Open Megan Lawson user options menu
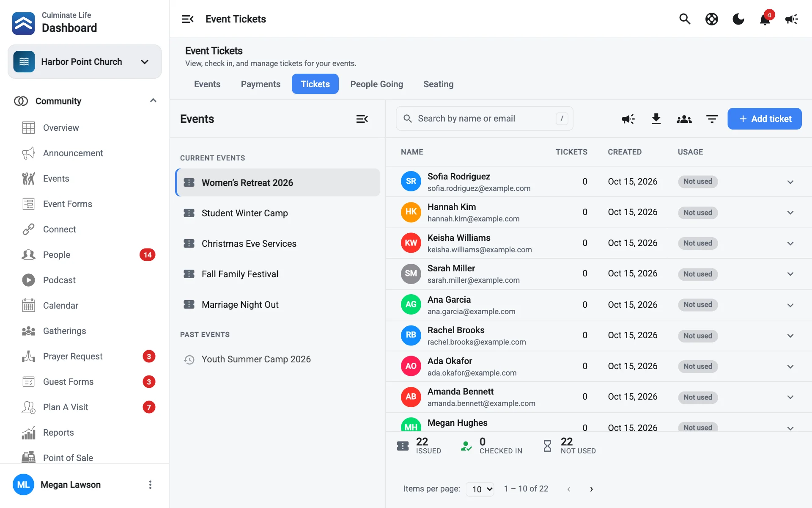 [150, 485]
